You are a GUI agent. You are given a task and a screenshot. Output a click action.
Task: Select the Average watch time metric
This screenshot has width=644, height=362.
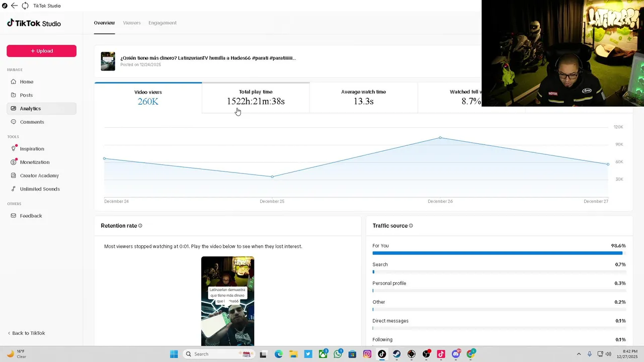(363, 98)
